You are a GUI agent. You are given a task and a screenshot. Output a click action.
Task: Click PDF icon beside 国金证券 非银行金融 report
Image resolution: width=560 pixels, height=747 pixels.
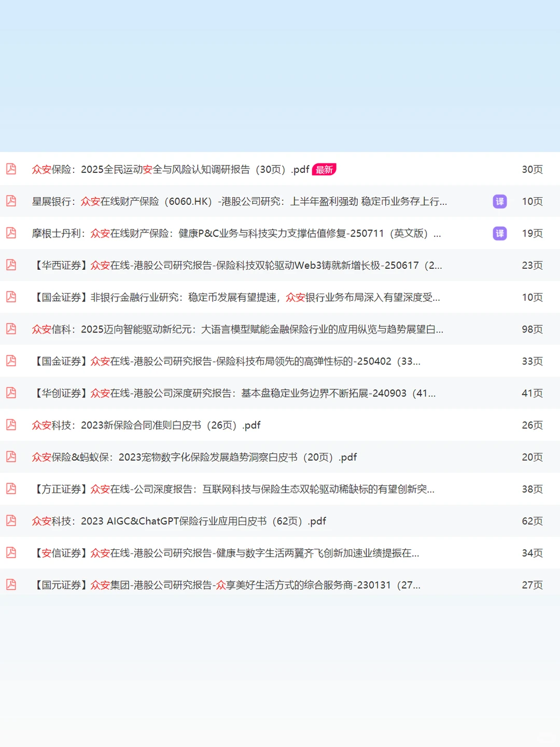(x=11, y=297)
